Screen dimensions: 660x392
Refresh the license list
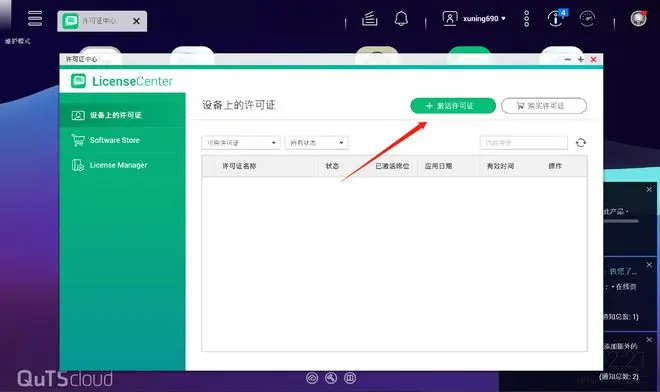click(x=581, y=143)
